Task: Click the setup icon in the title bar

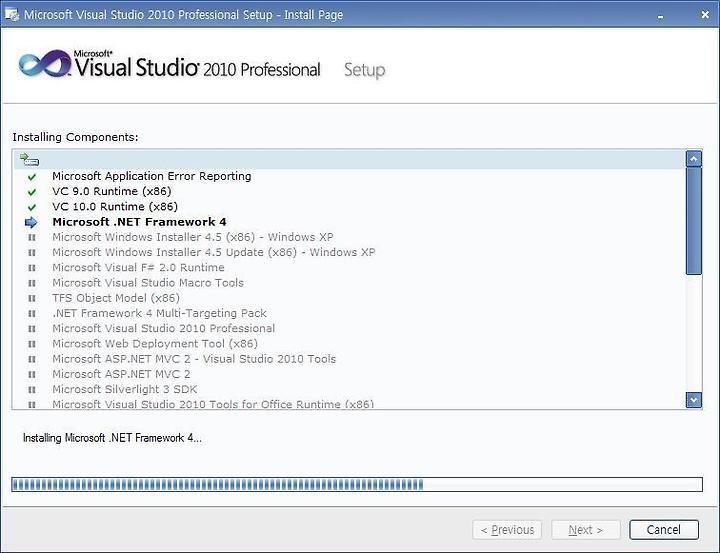Action: pyautogui.click(x=11, y=15)
